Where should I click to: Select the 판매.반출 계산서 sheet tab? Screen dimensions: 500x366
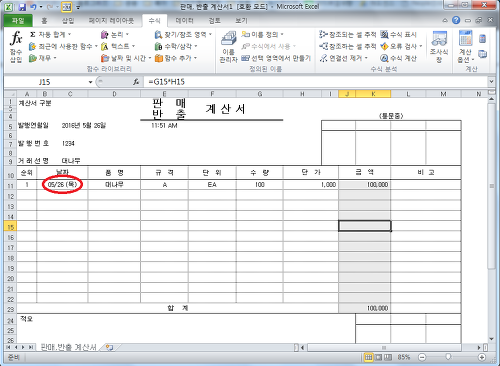point(68,347)
